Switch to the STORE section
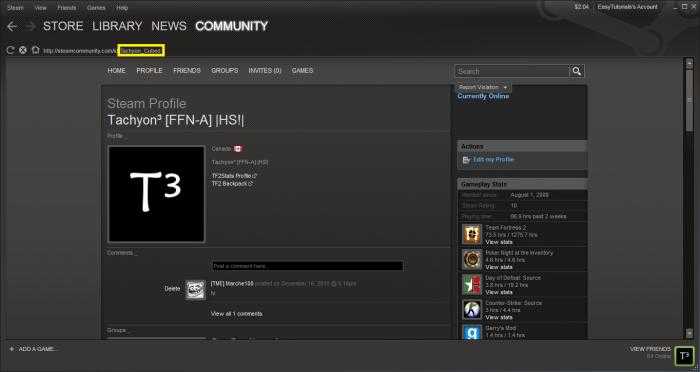Viewport: 700px width, 372px height. click(63, 26)
